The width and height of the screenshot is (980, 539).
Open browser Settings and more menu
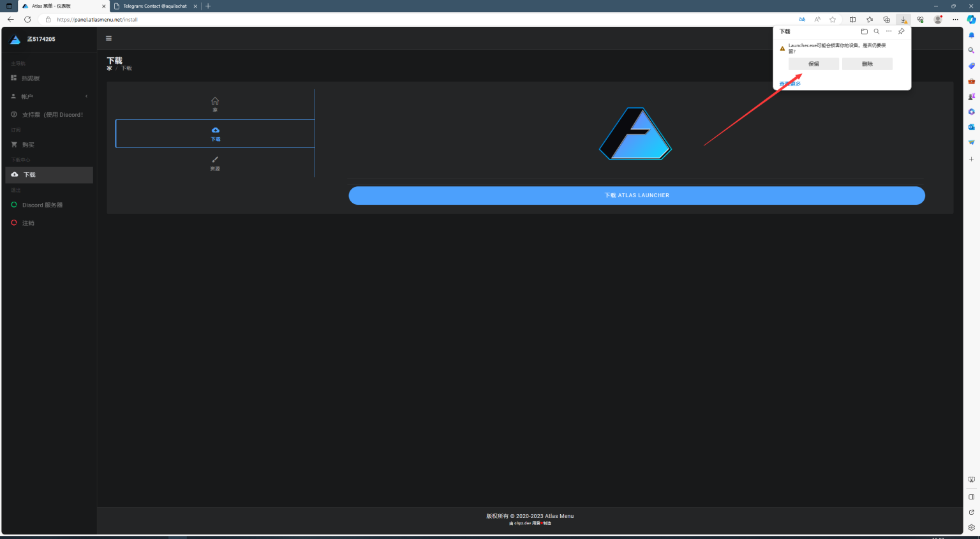click(955, 20)
